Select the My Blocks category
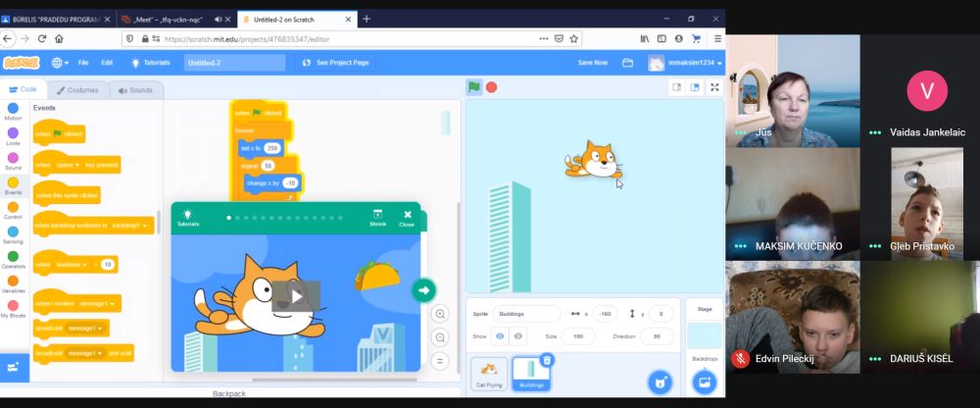Viewport: 980px width, 408px height. 13,309
